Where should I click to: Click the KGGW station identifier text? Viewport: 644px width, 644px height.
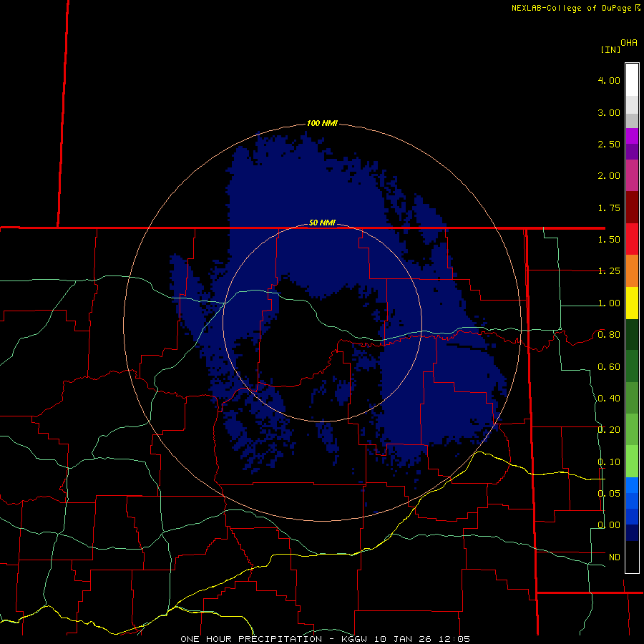(354, 639)
